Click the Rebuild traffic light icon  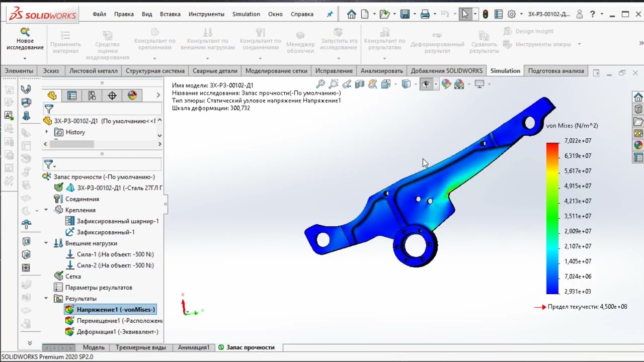coord(486,14)
